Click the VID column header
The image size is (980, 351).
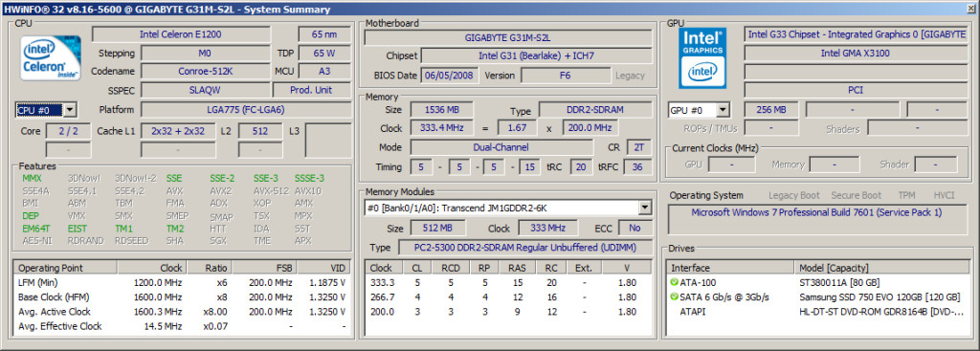tap(323, 268)
